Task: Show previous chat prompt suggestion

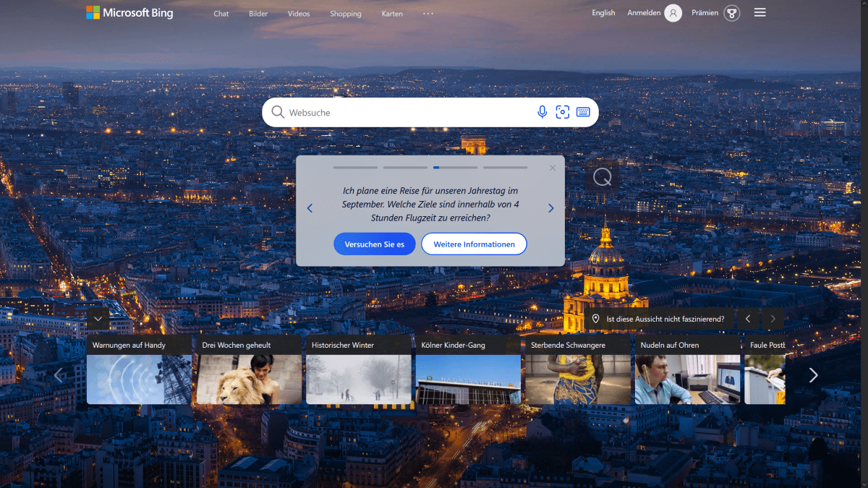Action: pos(310,208)
